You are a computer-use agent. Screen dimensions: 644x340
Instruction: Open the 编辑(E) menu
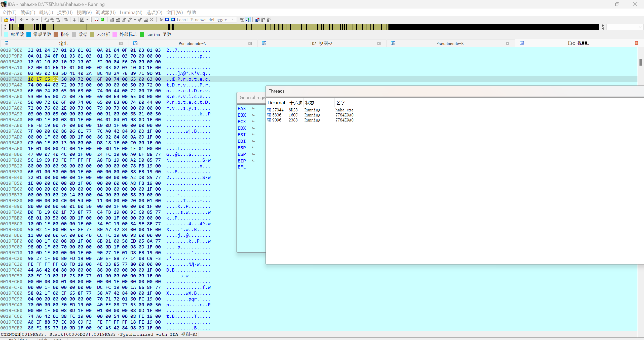28,12
